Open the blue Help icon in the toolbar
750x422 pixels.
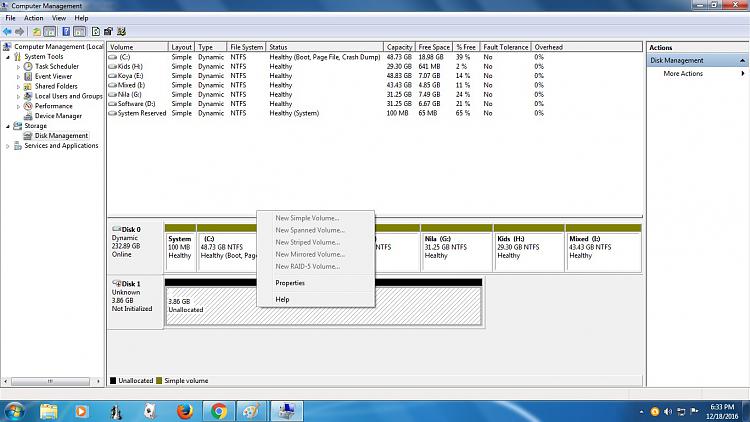pyautogui.click(x=66, y=32)
